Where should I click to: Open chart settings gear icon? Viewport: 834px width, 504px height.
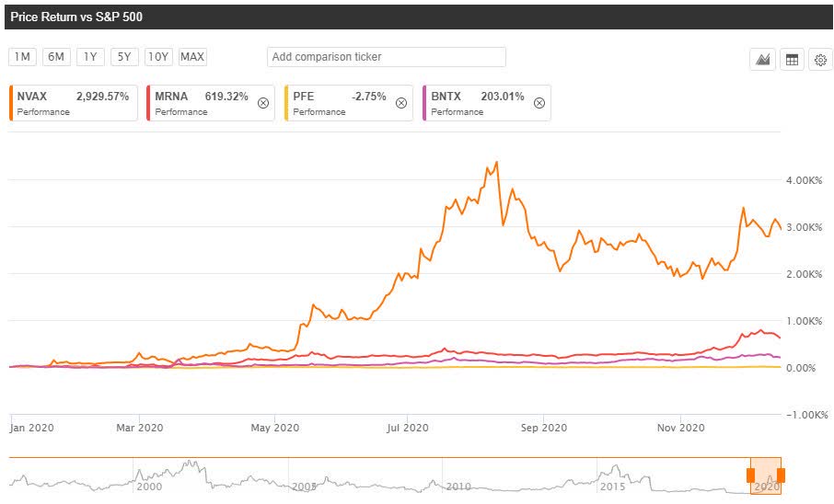click(x=819, y=60)
